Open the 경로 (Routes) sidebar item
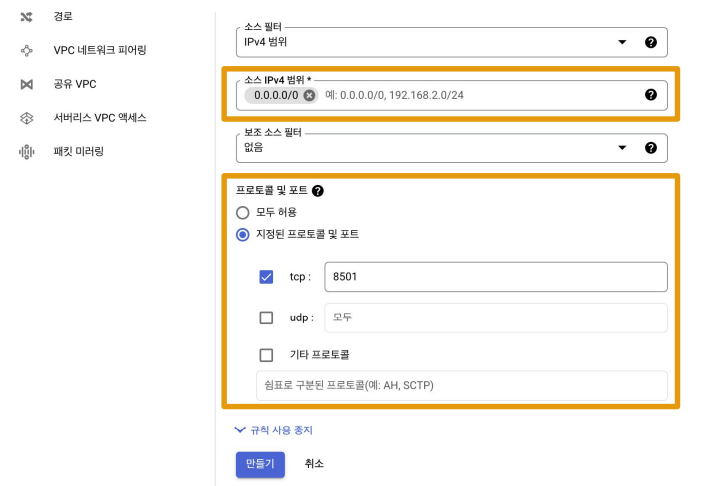Image resolution: width=717 pixels, height=486 pixels. click(63, 16)
